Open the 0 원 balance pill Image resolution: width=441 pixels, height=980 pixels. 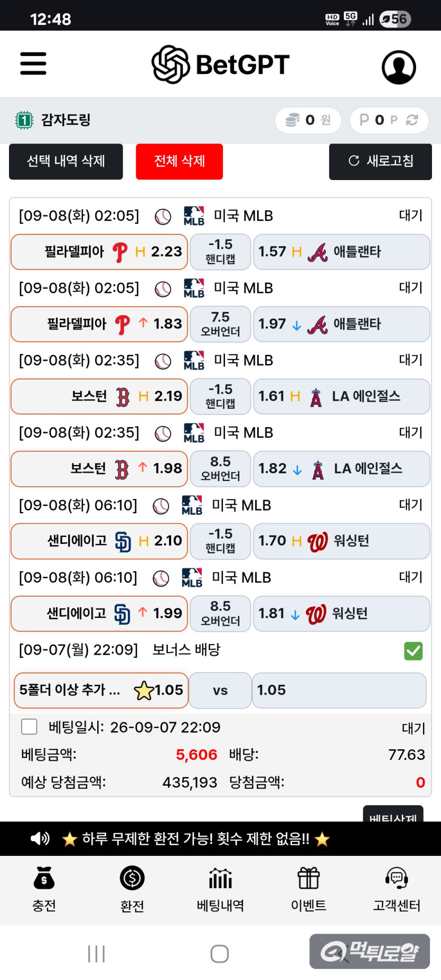click(x=308, y=120)
